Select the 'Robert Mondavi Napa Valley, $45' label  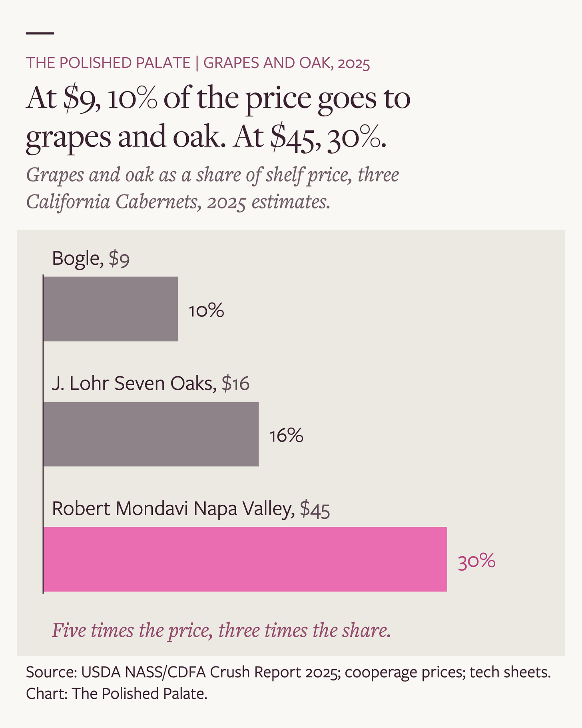tap(191, 509)
